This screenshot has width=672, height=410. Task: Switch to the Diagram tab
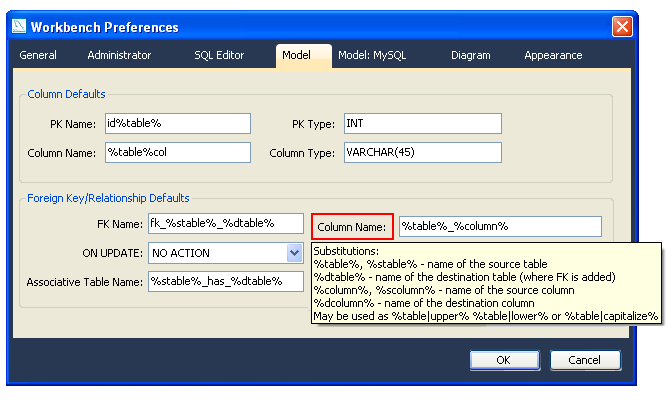[471, 56]
